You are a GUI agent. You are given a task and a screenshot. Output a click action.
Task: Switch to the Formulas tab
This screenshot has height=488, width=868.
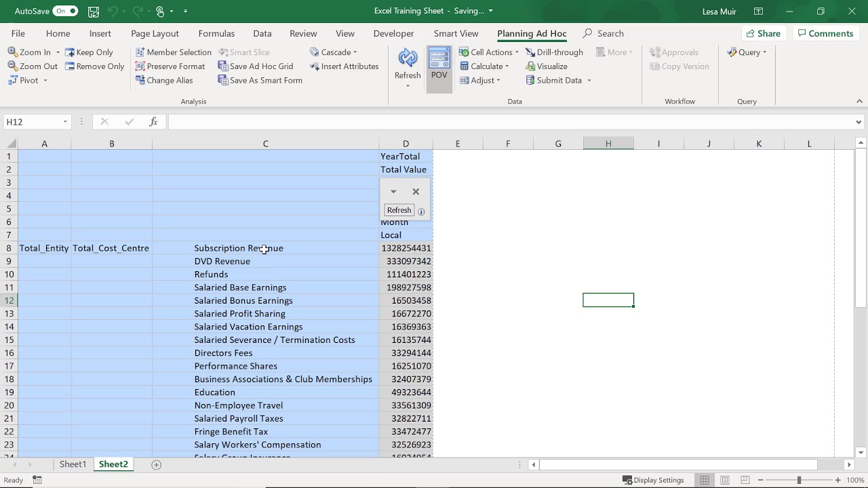(216, 33)
